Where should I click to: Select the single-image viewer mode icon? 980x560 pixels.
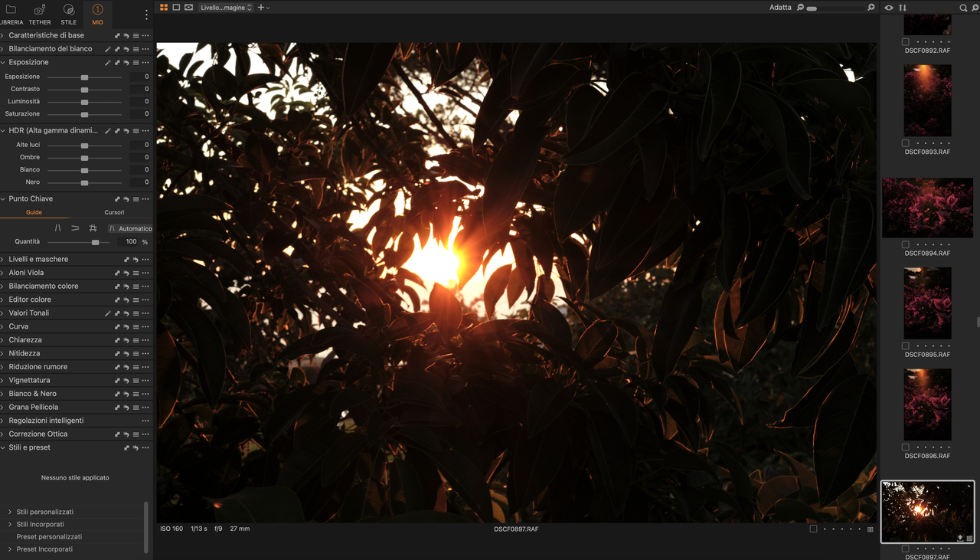(176, 7)
